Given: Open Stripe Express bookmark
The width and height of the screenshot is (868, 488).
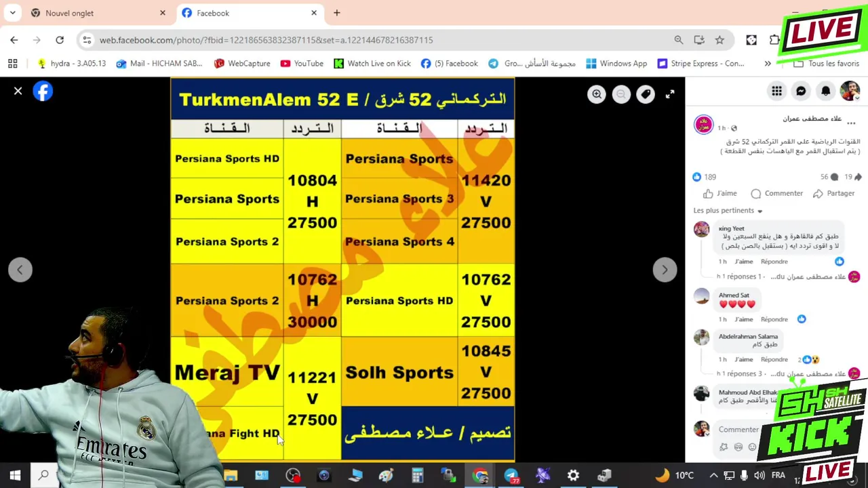Looking at the screenshot, I should (x=701, y=64).
